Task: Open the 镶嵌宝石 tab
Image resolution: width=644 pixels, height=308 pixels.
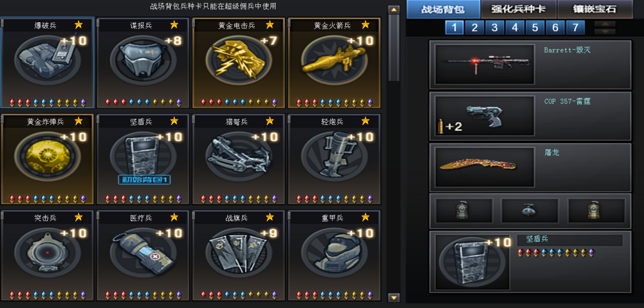Action: (x=595, y=9)
